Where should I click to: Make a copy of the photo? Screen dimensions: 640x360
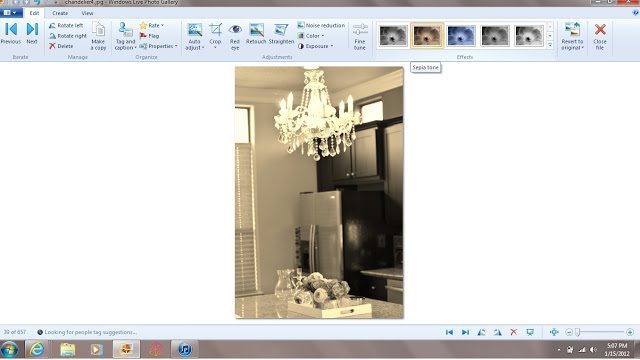[98, 36]
